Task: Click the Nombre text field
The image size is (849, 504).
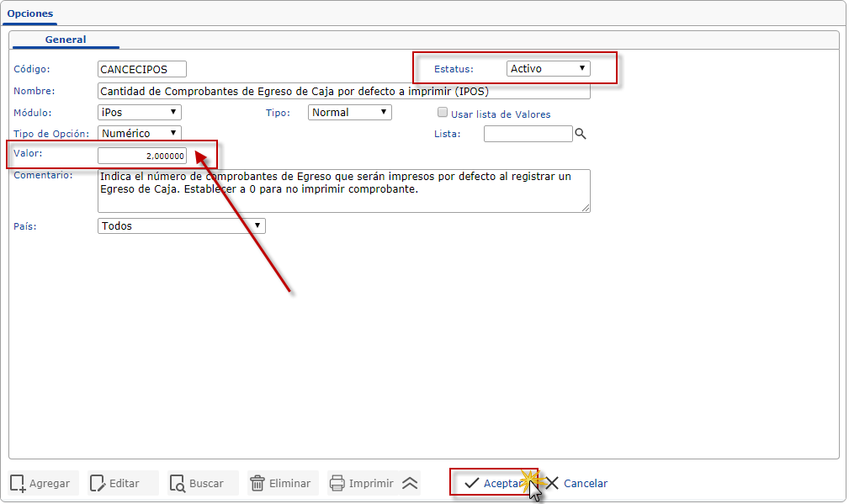Action: click(344, 92)
